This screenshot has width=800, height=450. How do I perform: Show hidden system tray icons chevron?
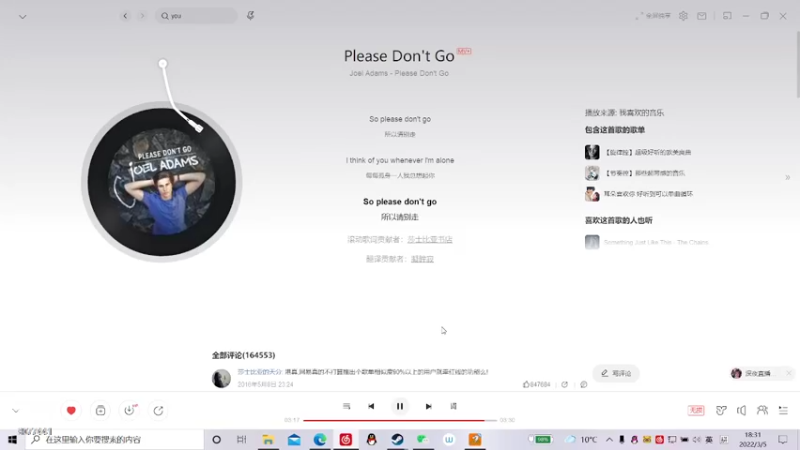pyautogui.click(x=609, y=439)
